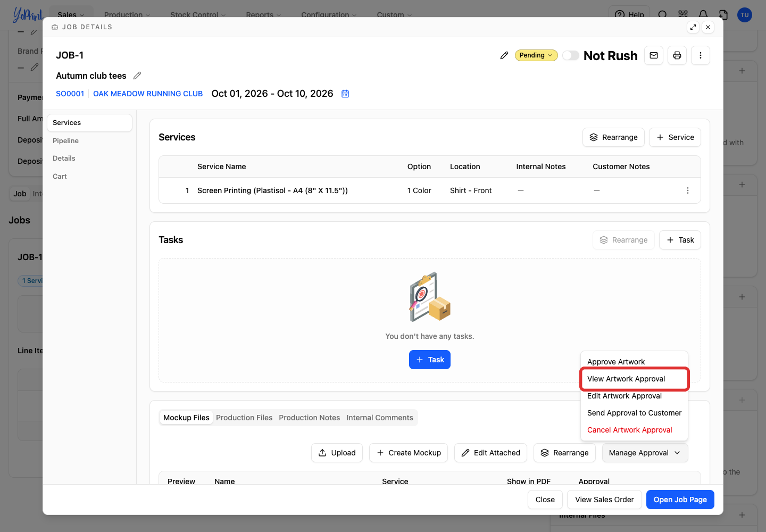This screenshot has height=532, width=766.
Task: Click the pencil icon next to the Pending status
Action: click(504, 55)
